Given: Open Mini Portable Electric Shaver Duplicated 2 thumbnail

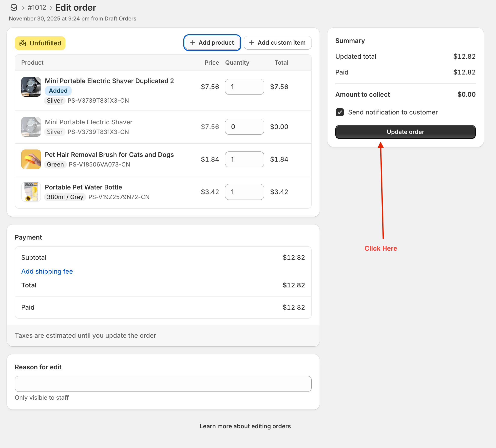Looking at the screenshot, I should pyautogui.click(x=31, y=87).
